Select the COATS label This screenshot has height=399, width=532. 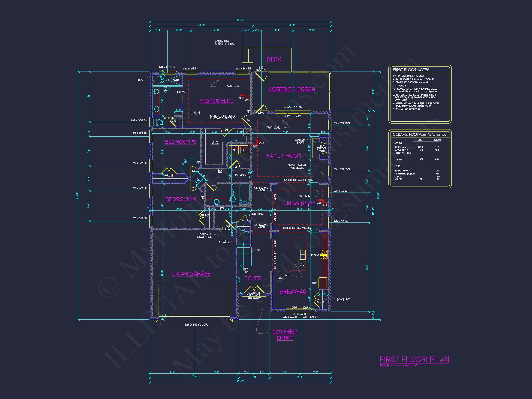point(224,242)
